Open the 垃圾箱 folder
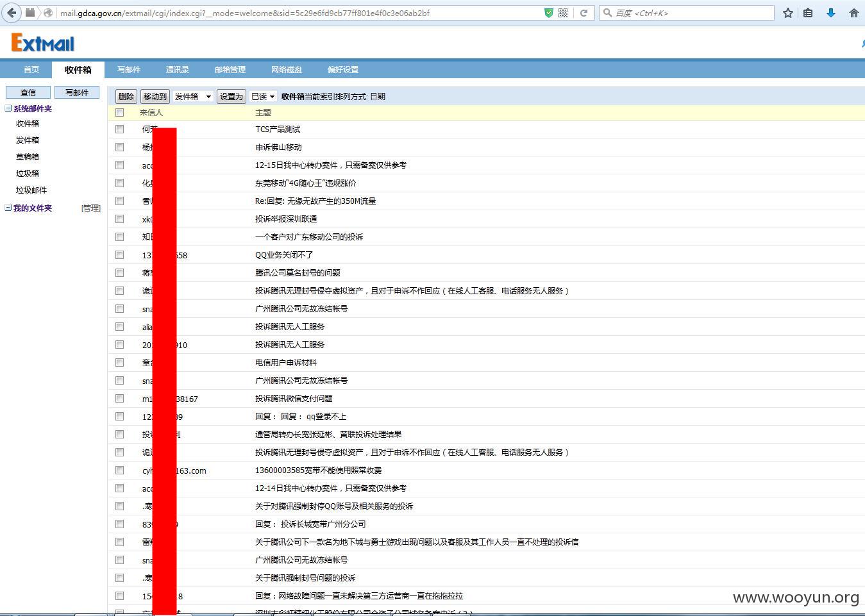 point(28,173)
